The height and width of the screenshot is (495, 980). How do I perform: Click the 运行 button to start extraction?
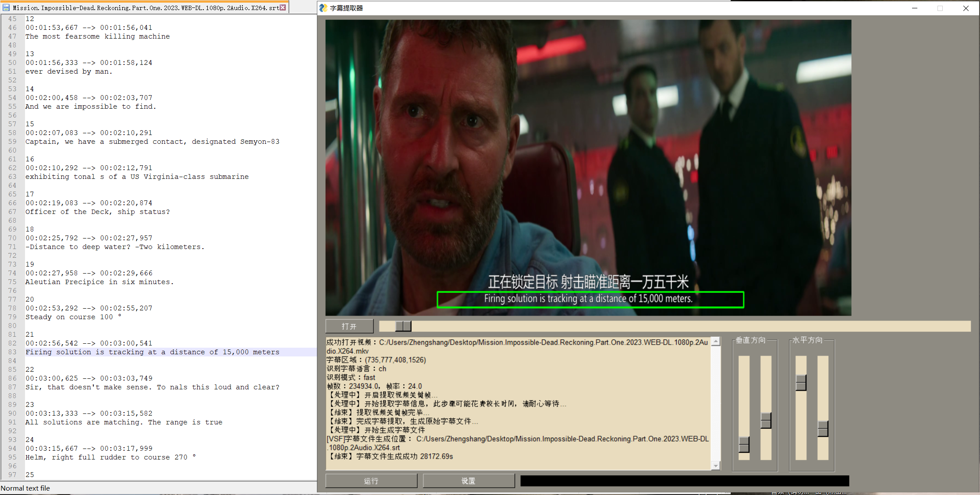click(x=371, y=481)
